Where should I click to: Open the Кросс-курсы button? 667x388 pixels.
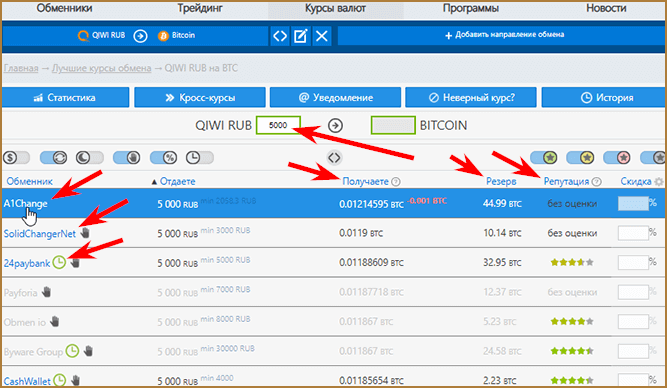point(200,97)
